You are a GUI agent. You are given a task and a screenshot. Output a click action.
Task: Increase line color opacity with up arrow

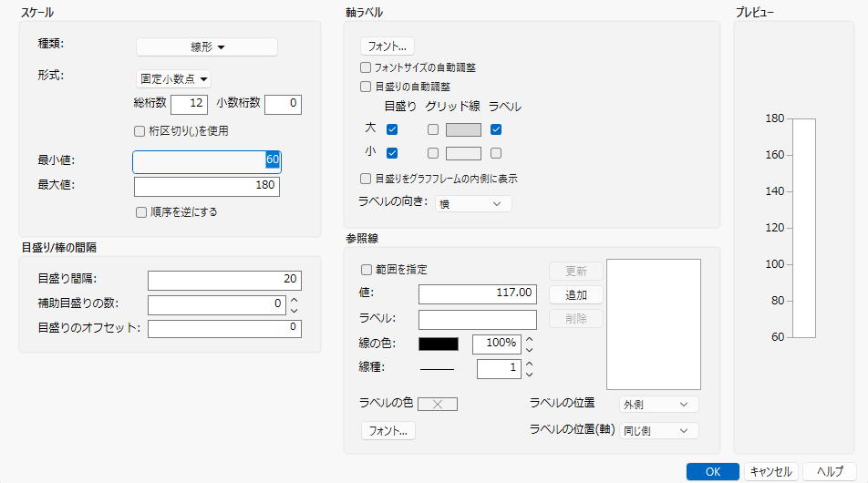point(529,339)
